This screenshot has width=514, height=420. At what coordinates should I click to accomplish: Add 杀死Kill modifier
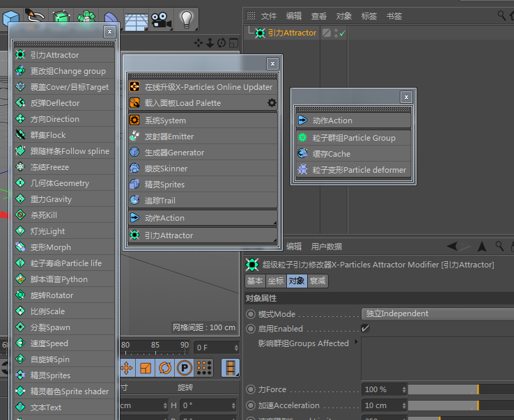point(64,215)
